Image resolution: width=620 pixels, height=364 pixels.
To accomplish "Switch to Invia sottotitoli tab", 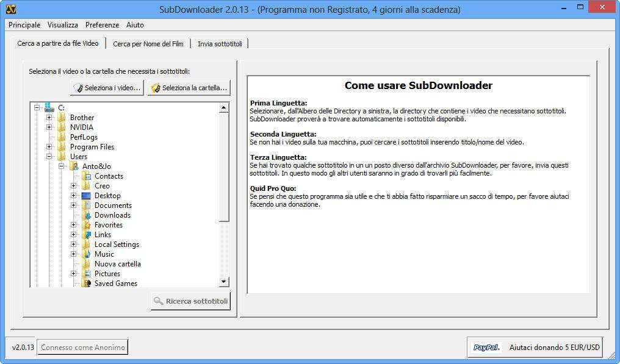I will (220, 44).
